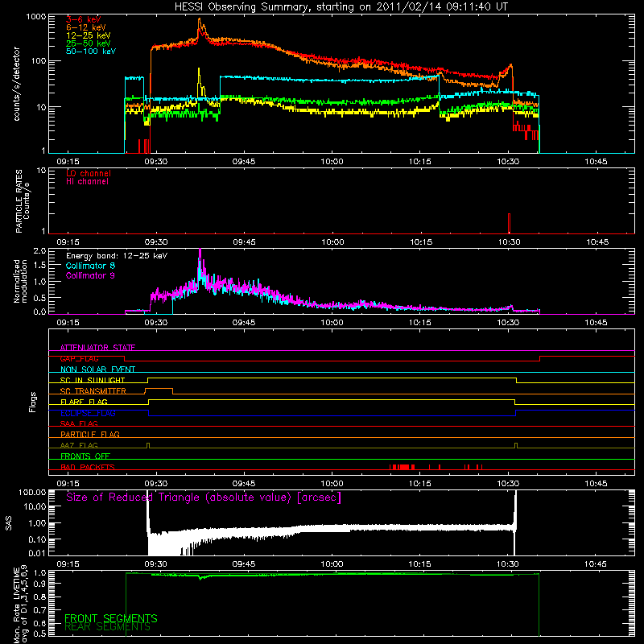Click the BAD_PACKETS flag label
This screenshot has height=644, width=644.
88,467
